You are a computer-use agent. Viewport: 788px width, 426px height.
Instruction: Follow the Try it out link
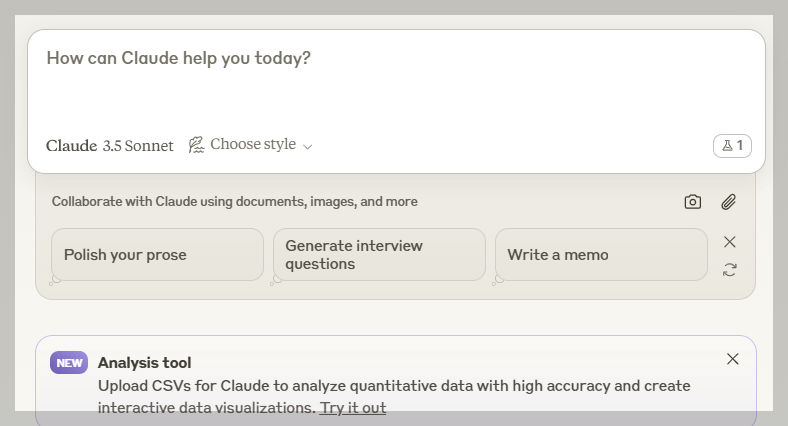[353, 408]
